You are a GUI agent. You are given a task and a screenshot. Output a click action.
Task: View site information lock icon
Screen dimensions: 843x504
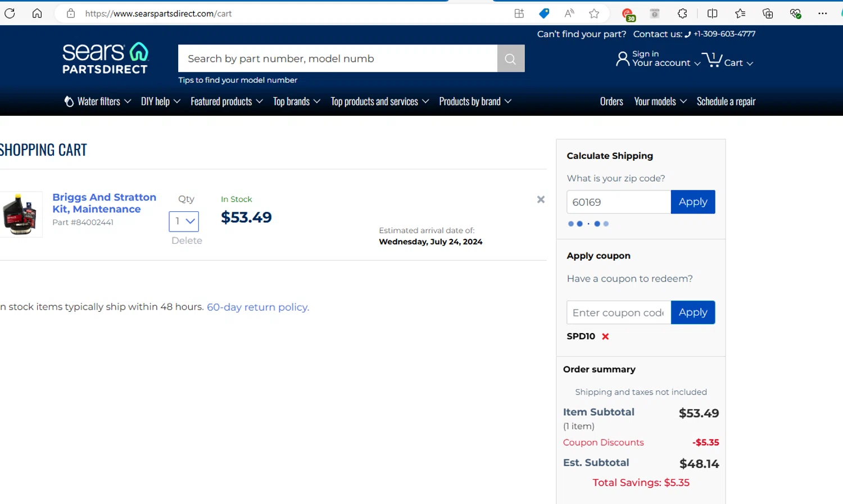pyautogui.click(x=71, y=13)
